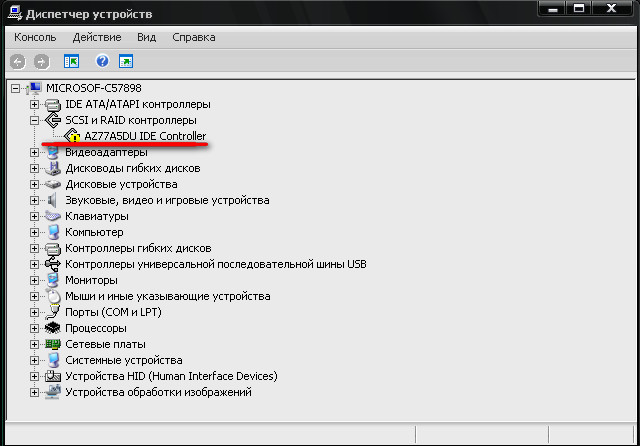Expand the Процессоры node
The image size is (640, 446).
click(x=34, y=328)
